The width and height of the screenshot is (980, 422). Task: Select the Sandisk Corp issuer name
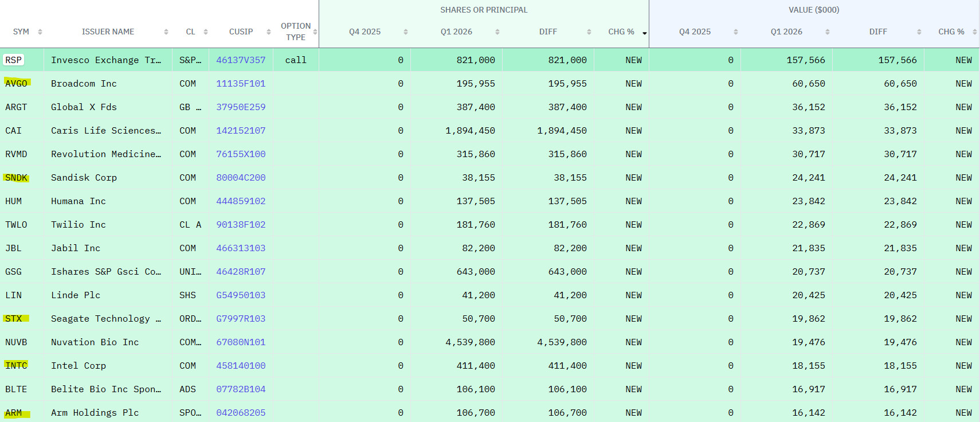point(84,178)
